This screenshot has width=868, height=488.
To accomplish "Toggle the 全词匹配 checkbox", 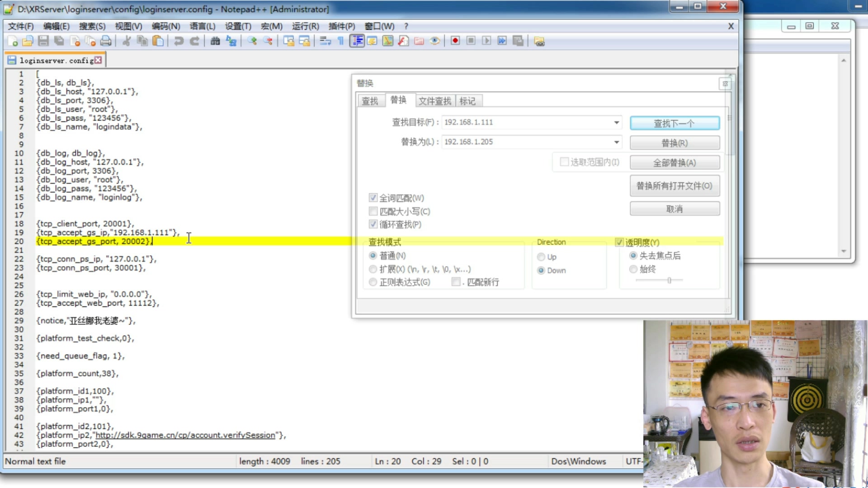I will (373, 197).
